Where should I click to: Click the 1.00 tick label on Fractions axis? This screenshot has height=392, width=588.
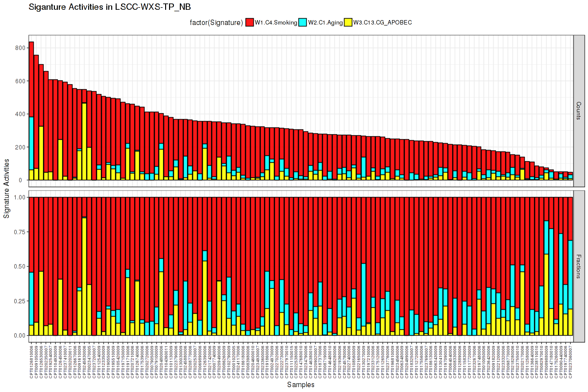(19, 197)
